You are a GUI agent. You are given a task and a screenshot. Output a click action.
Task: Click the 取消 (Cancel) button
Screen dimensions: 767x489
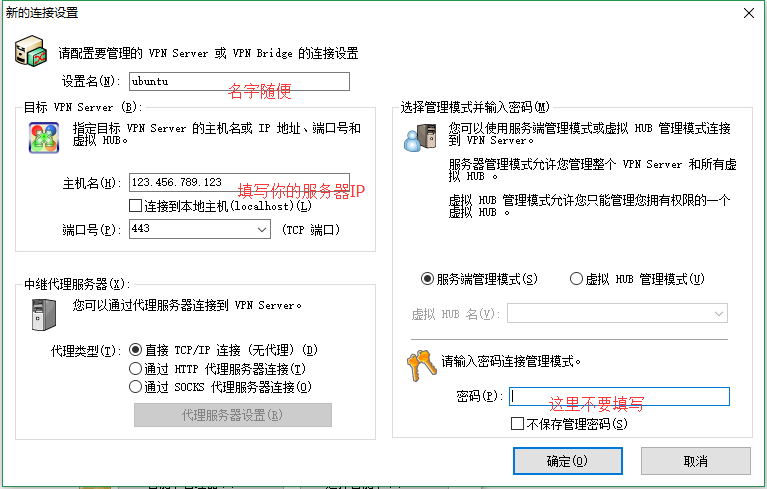(x=696, y=461)
